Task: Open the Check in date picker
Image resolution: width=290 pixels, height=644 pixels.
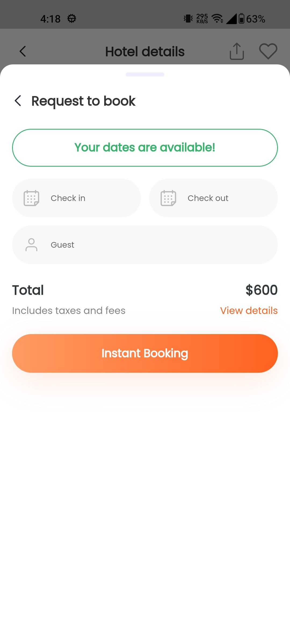Action: click(77, 198)
